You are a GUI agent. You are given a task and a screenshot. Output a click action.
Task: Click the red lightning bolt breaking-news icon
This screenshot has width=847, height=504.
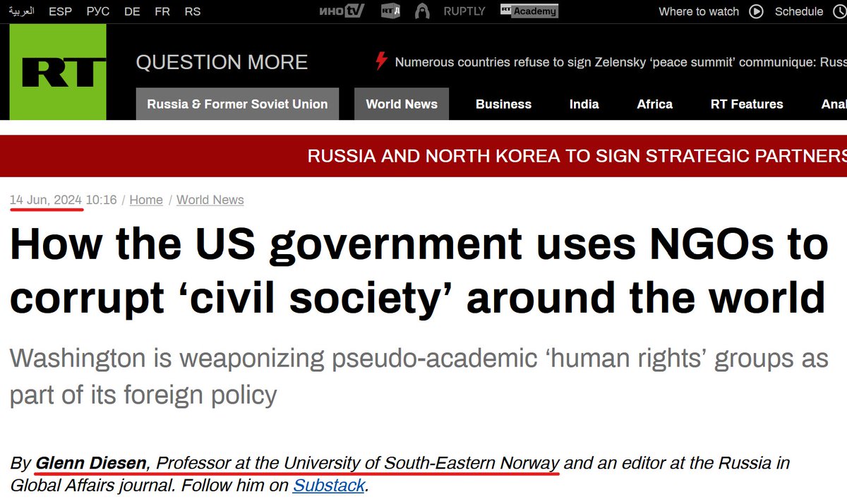(x=381, y=61)
